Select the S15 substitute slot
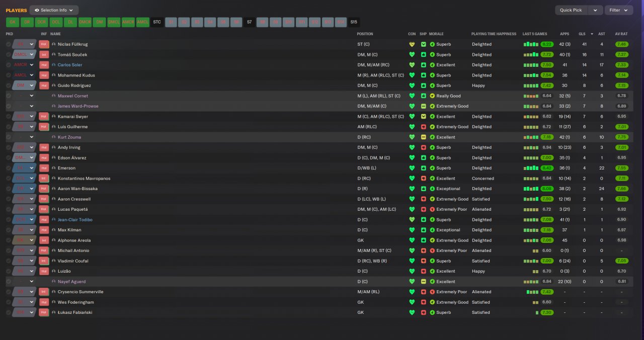The image size is (644, 340). pos(354,22)
